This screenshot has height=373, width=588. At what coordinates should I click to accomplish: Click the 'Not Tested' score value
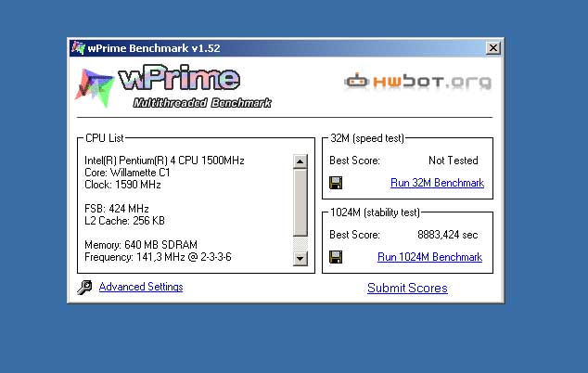(x=453, y=161)
